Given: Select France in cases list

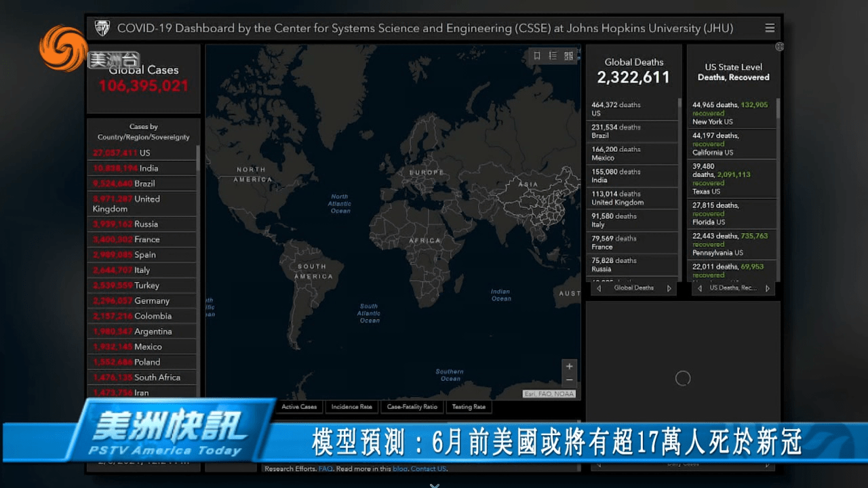Looking at the screenshot, I should (142, 239).
